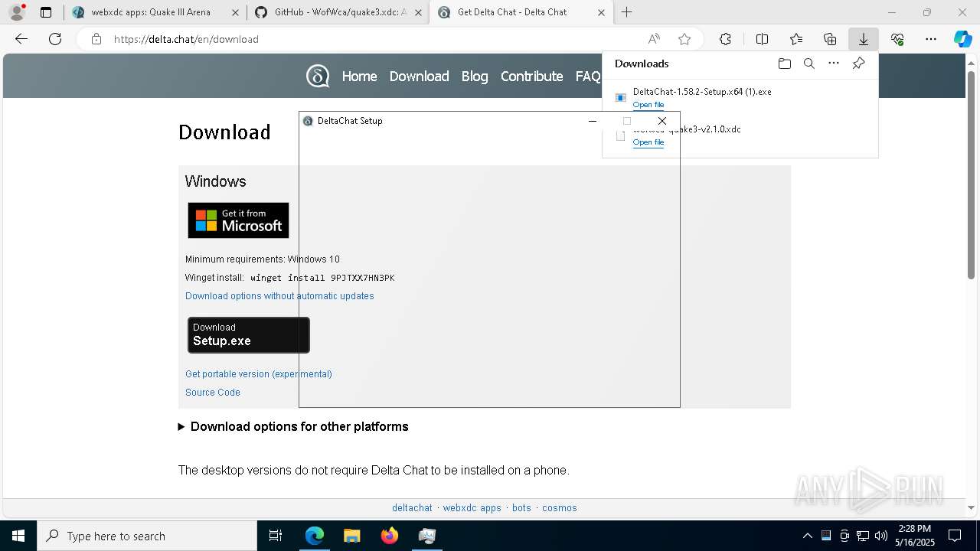The height and width of the screenshot is (551, 980).
Task: Open more options in Downloads panel
Action: pyautogui.click(x=834, y=64)
